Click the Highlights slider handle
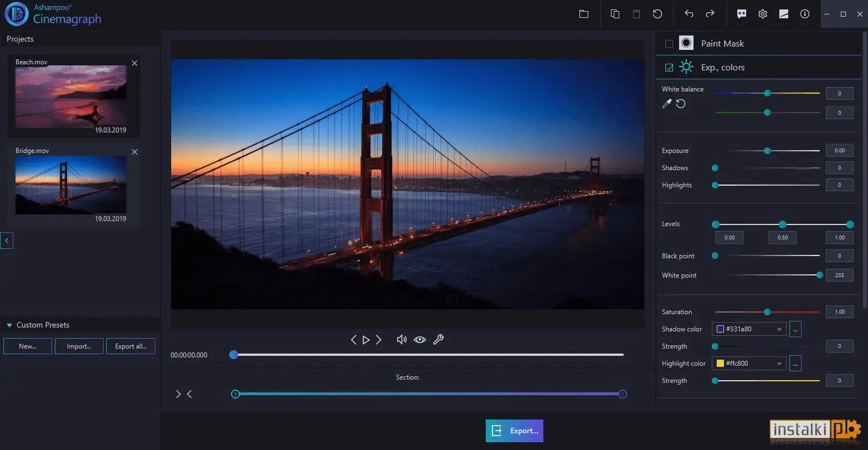This screenshot has width=868, height=450. coord(715,185)
